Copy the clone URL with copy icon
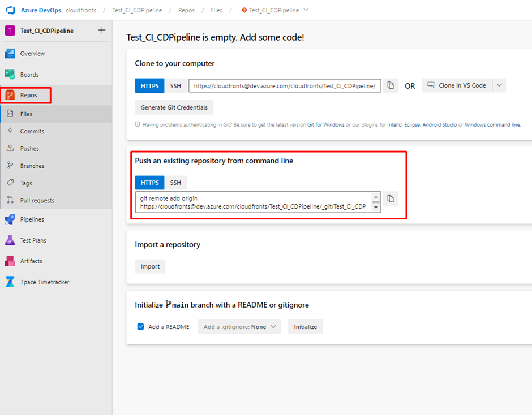This screenshot has width=532, height=415. [391, 85]
